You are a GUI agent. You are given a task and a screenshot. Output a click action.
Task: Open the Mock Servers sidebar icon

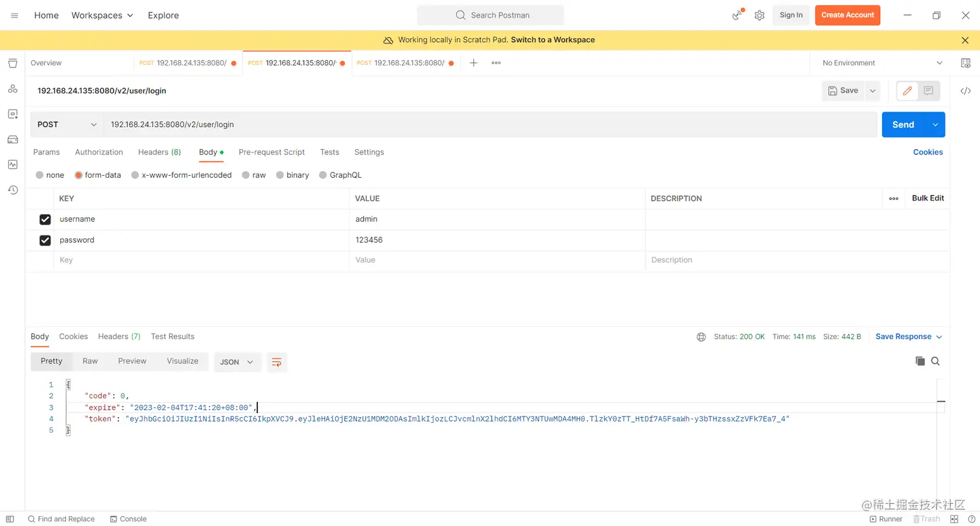click(x=12, y=139)
